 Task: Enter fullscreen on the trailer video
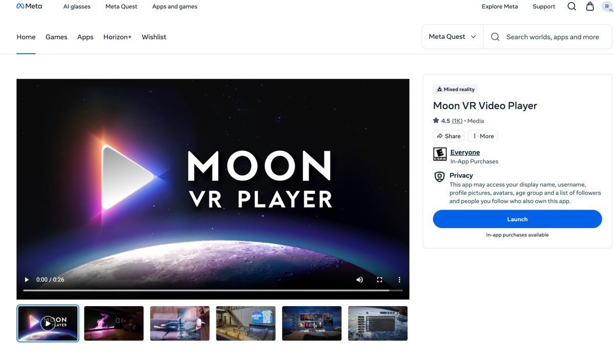click(379, 280)
